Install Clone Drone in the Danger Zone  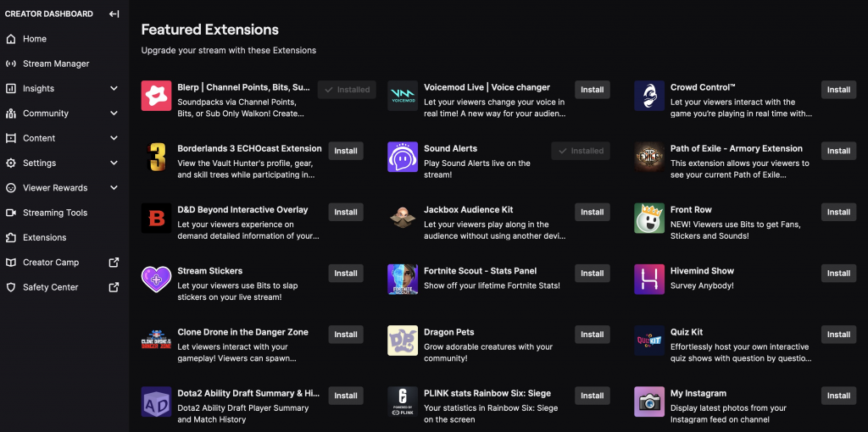click(x=346, y=335)
